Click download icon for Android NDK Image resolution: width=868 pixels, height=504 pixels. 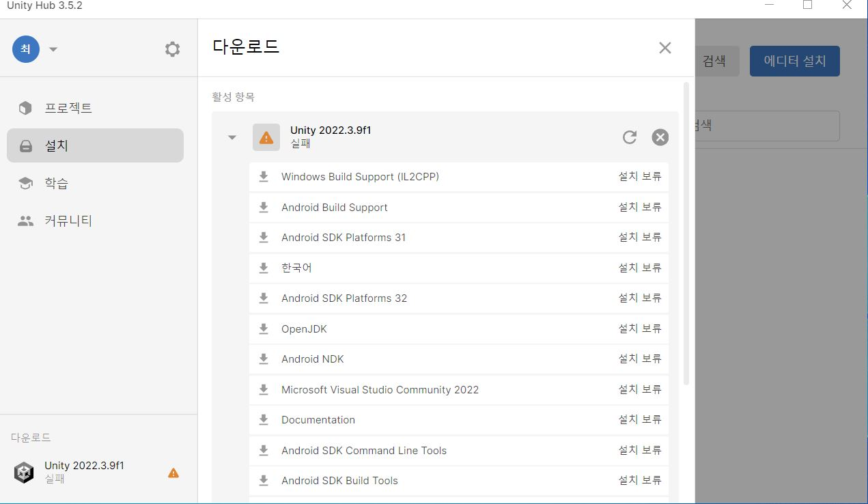coord(264,359)
